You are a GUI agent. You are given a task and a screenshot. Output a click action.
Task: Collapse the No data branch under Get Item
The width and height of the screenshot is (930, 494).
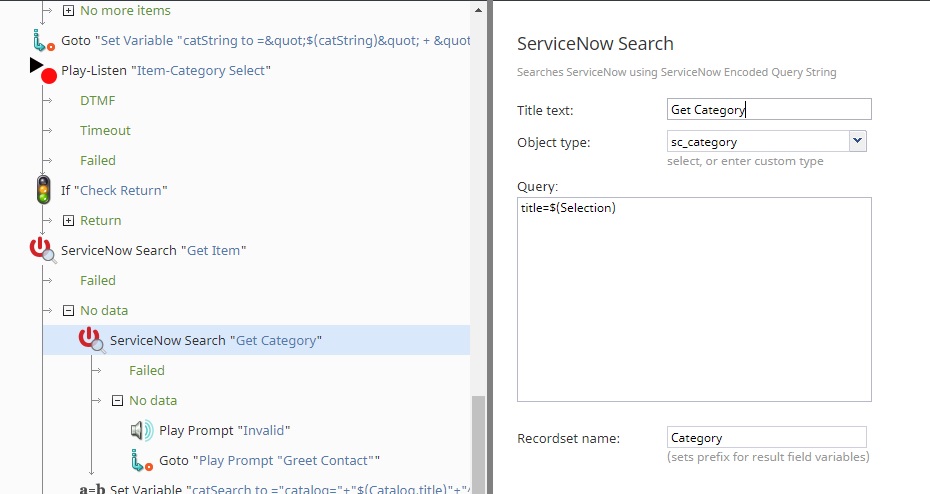pos(68,311)
